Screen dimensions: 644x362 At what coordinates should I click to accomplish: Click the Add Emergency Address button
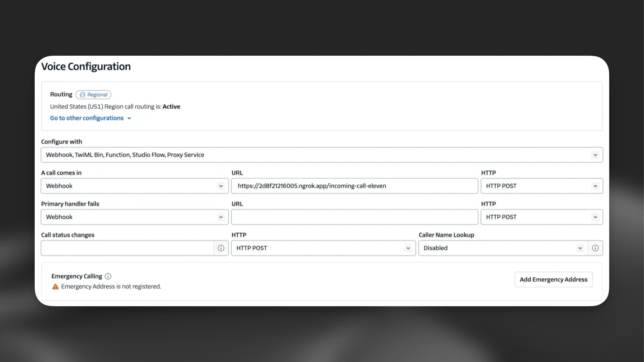(x=554, y=279)
